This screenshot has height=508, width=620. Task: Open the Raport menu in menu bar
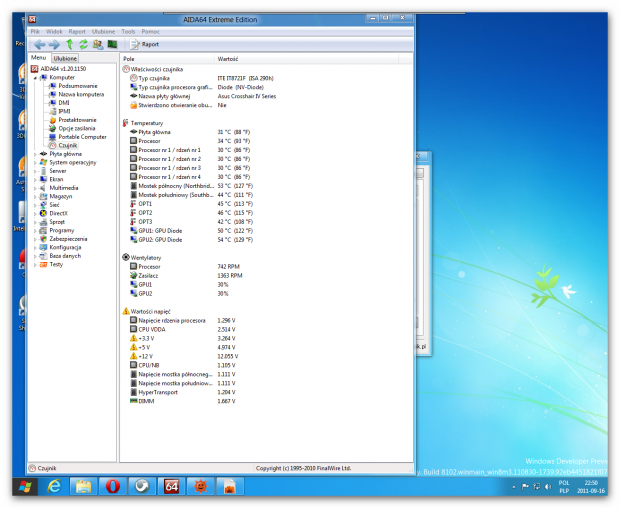coord(77,32)
